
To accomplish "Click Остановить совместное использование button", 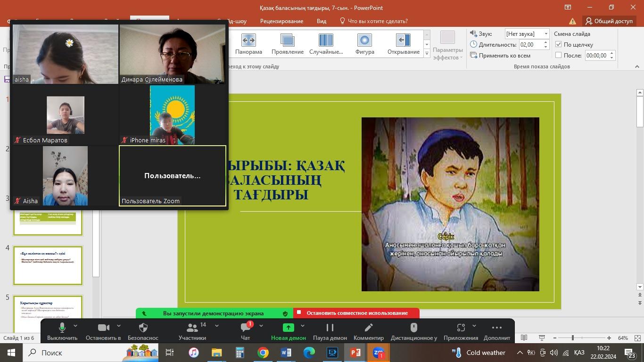I will [356, 313].
